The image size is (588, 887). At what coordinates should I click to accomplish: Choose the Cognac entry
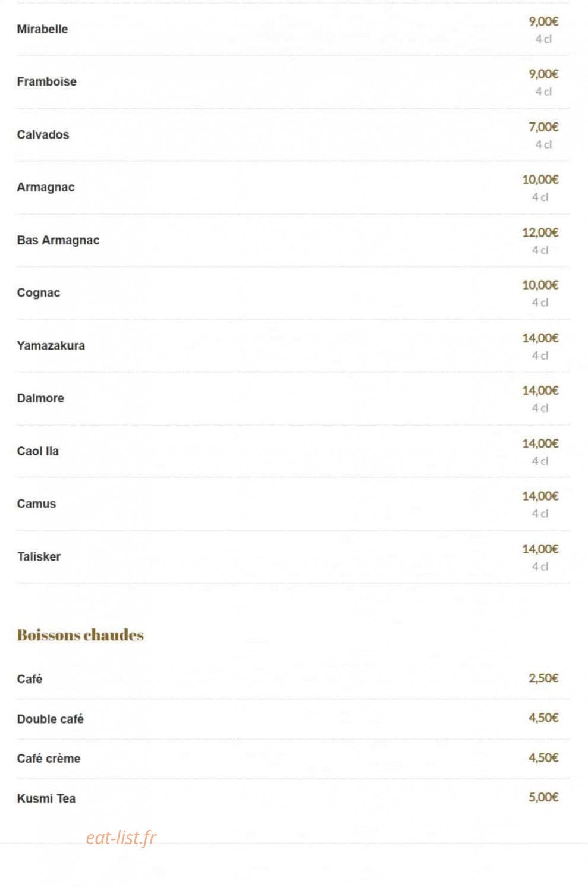(x=39, y=293)
